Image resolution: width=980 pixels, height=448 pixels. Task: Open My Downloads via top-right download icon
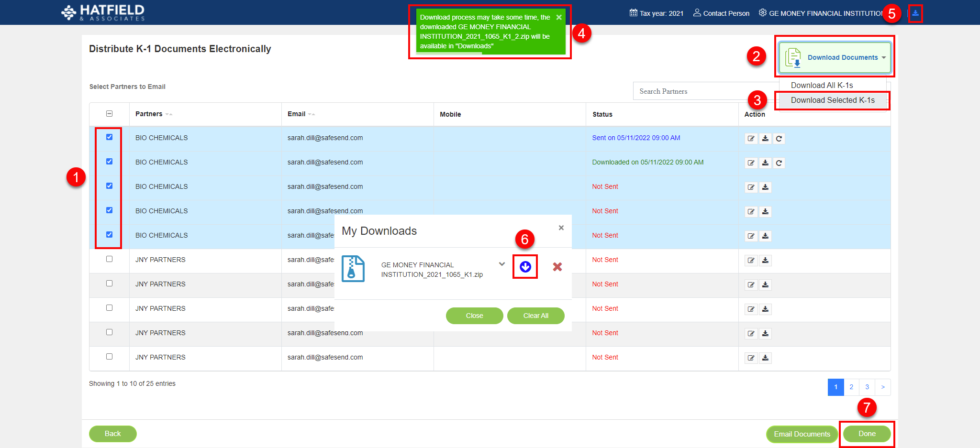(x=915, y=13)
